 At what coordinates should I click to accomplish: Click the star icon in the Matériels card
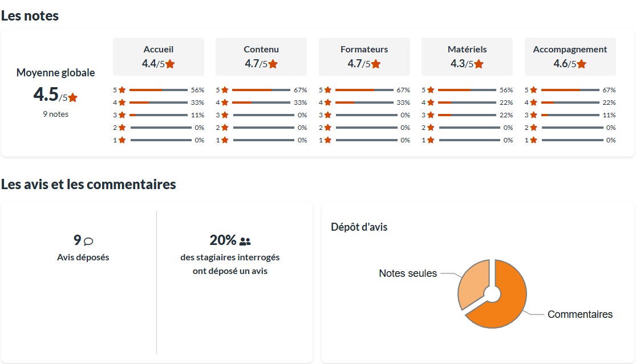pyautogui.click(x=479, y=64)
